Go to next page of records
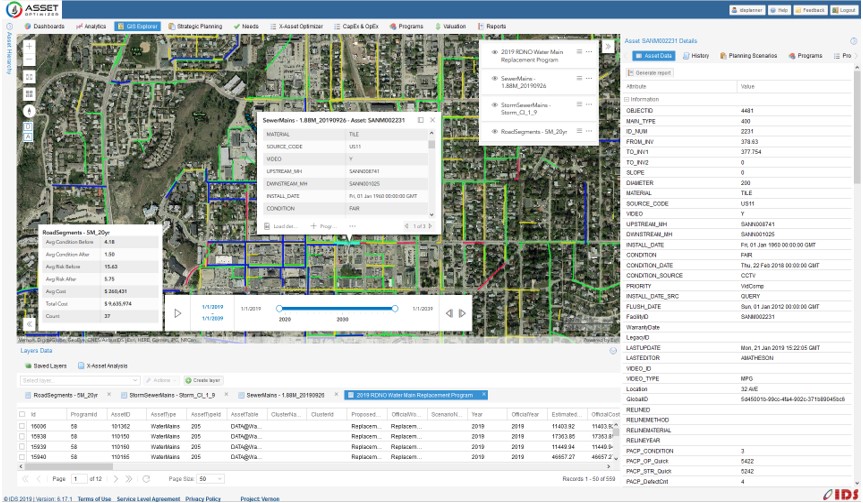The height and width of the screenshot is (503, 863). pyautogui.click(x=118, y=479)
